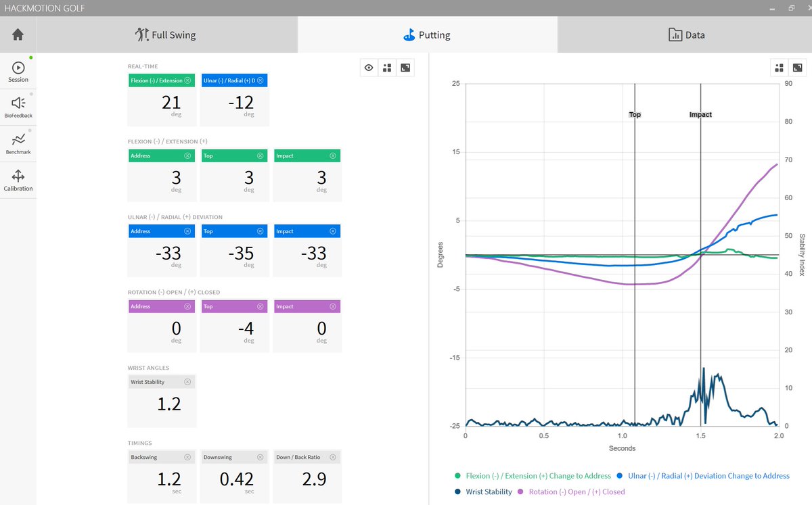This screenshot has height=505, width=812.
Task: Open the Calibration panel
Action: (x=18, y=179)
